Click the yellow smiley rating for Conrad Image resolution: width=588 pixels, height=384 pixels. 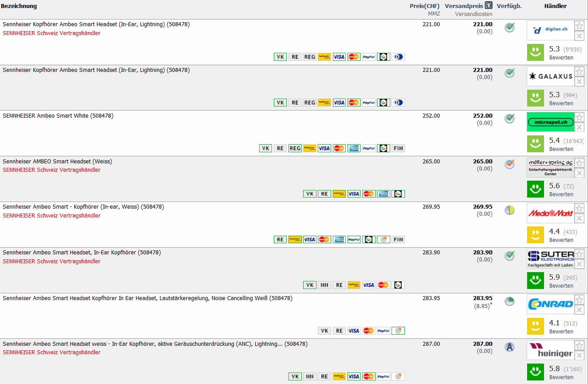pos(536,326)
